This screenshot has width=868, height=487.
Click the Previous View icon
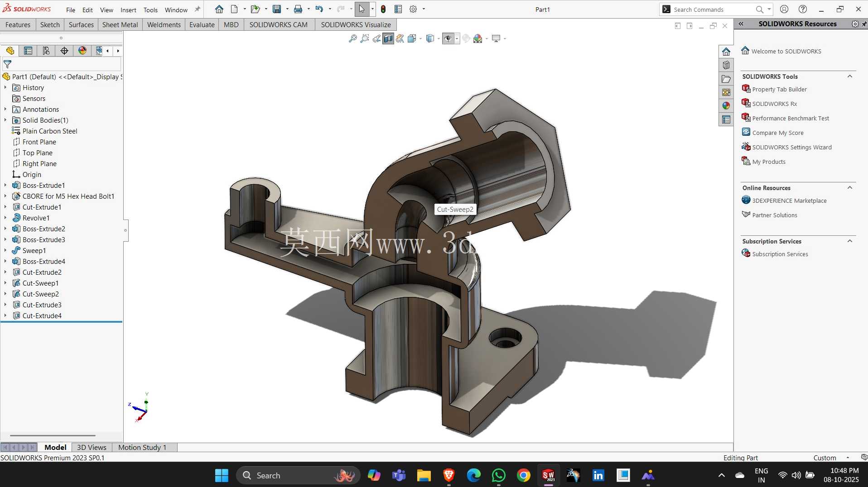[376, 39]
